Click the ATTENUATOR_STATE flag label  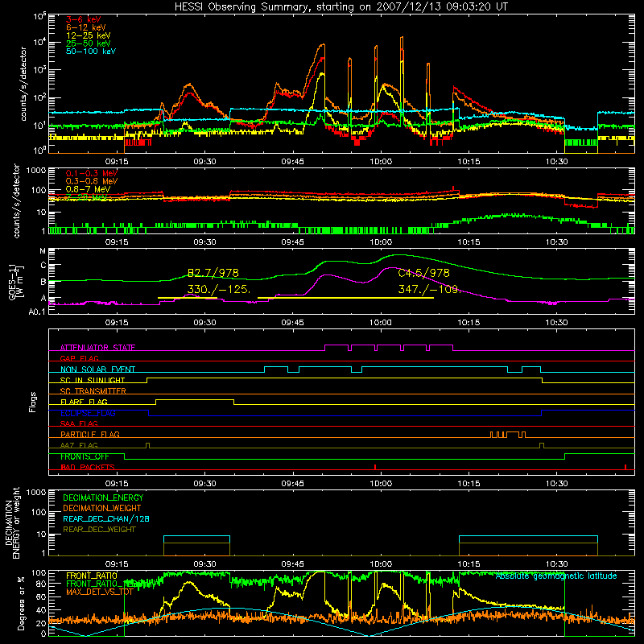click(x=97, y=348)
